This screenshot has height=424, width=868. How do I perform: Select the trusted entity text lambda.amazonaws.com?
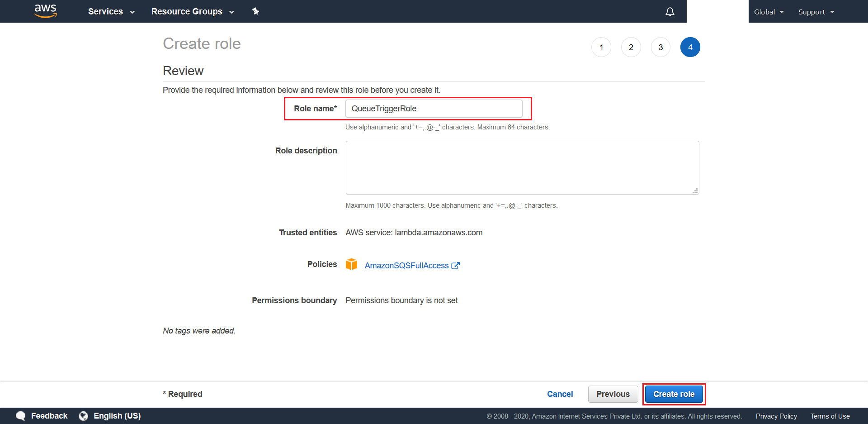pos(439,233)
